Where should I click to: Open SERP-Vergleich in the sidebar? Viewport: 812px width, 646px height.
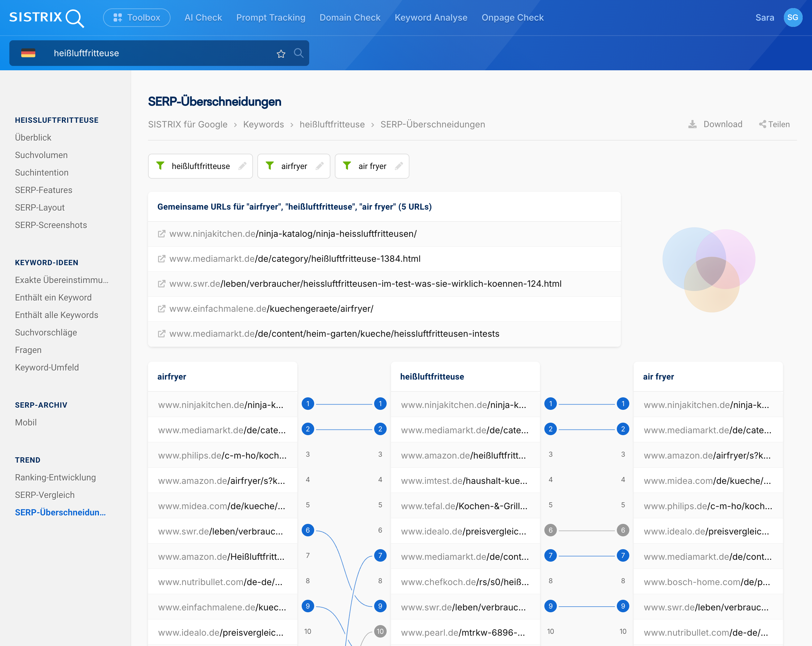(45, 495)
